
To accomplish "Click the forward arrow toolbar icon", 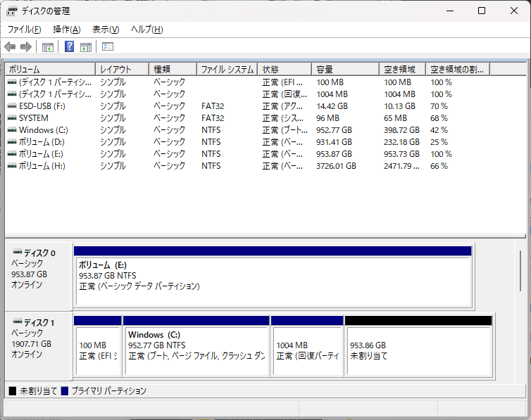I will [x=26, y=47].
